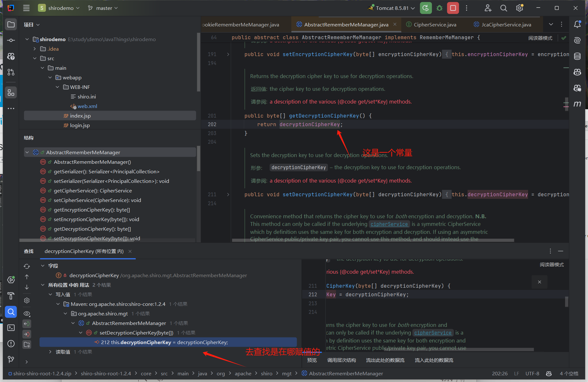Open the Project view options dropdown
This screenshot has width=588, height=382.
coord(32,25)
